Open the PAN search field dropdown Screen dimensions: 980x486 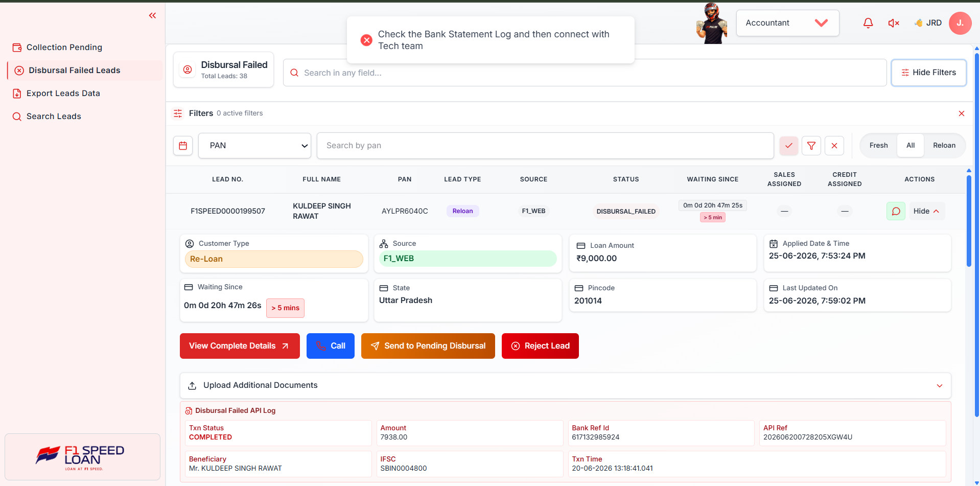(x=254, y=146)
